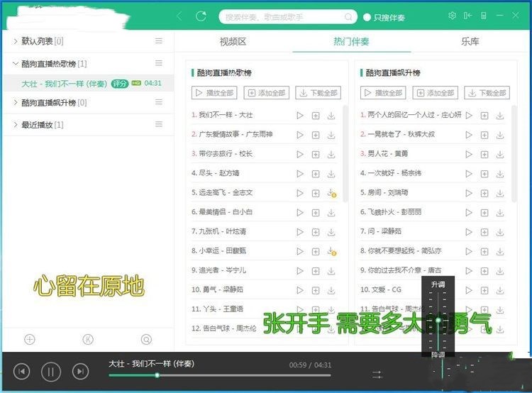
Task: Open the K karaoke icon in sidebar bottom
Action: 88,339
